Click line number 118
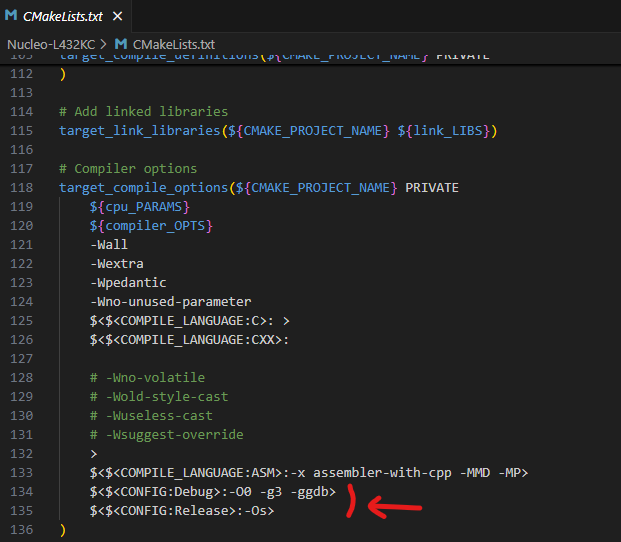The height and width of the screenshot is (542, 621). (21, 188)
